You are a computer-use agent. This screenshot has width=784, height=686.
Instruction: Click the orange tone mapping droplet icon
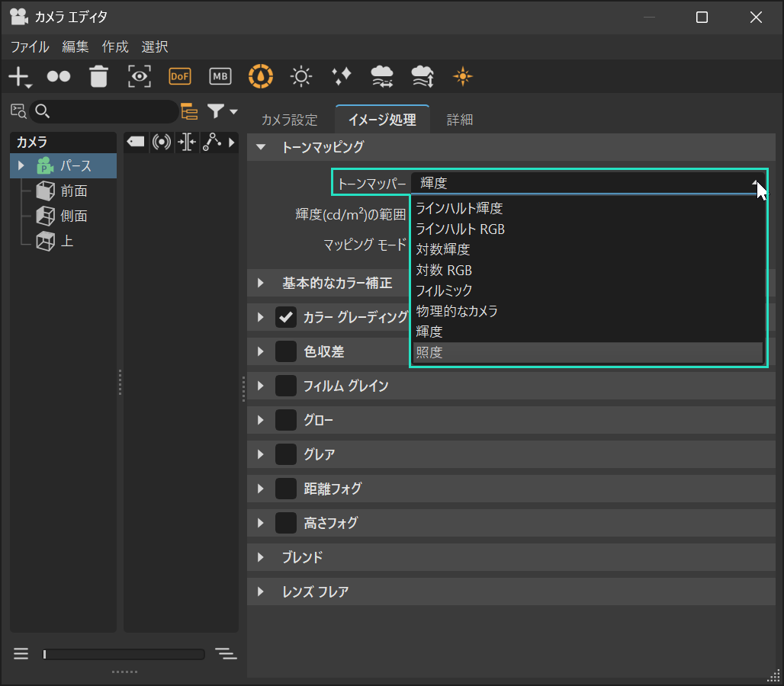(261, 76)
